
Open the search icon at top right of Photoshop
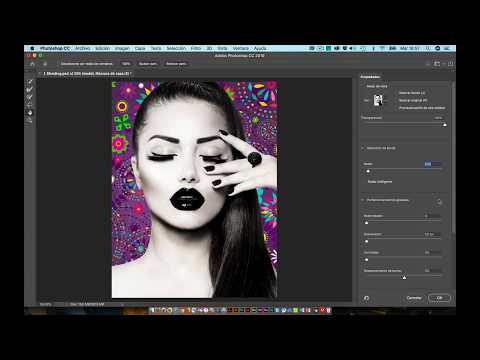[x=428, y=64]
